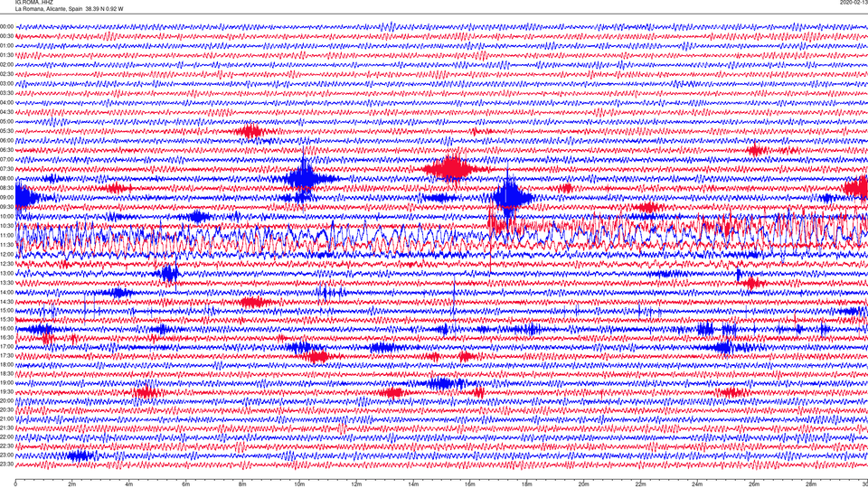The height and width of the screenshot is (488, 868).
Task: Pick the 13:30 row label
Action: (6, 283)
